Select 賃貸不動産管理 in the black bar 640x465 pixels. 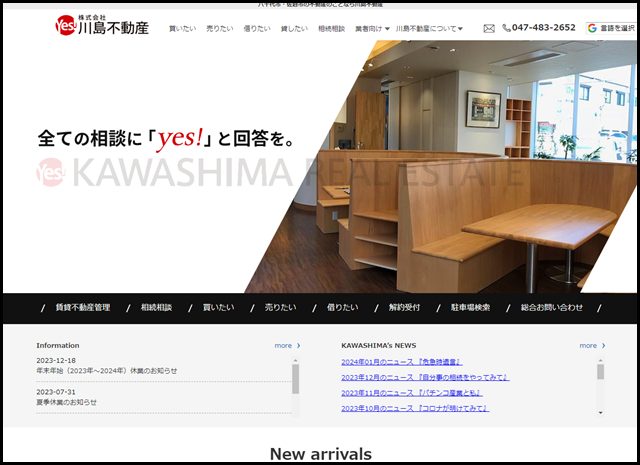(x=83, y=308)
